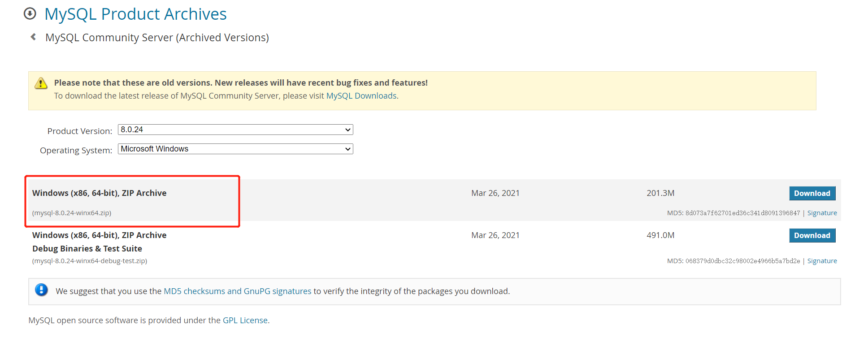Viewport: 868px width, 338px height.
Task: Click the Product Version label
Action: 80,131
